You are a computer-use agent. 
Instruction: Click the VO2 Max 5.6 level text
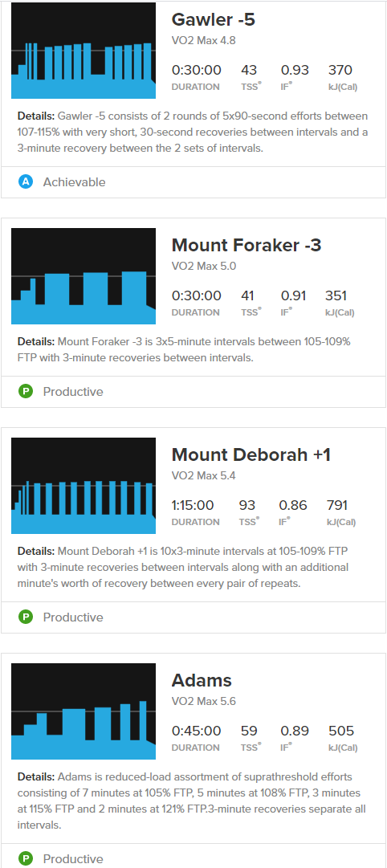(204, 701)
